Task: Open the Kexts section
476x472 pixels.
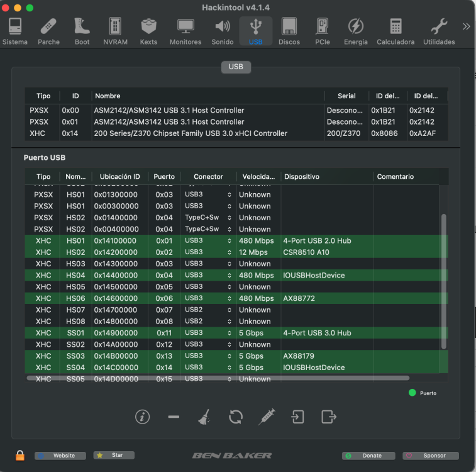Action: [148, 31]
